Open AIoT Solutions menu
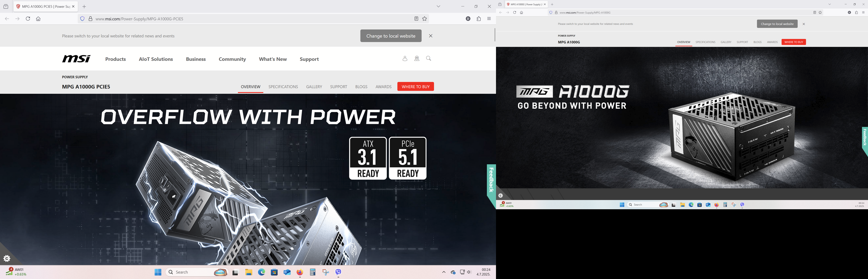 (x=156, y=59)
